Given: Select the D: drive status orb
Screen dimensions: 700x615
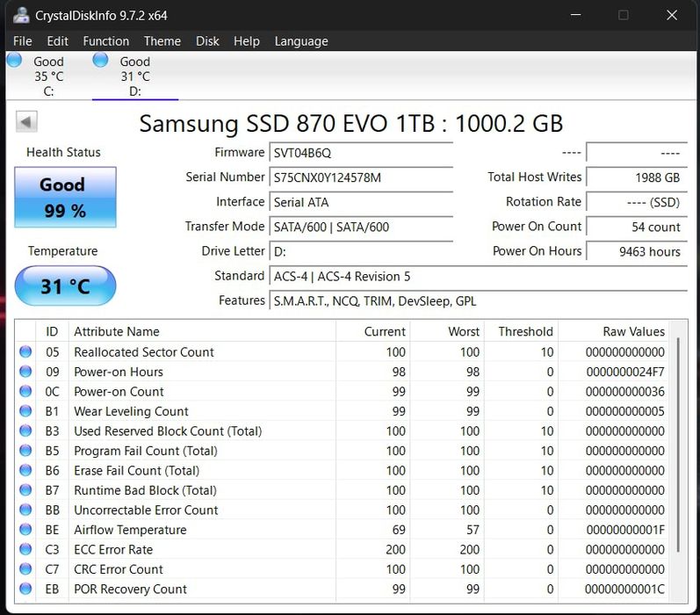Looking at the screenshot, I should 100,60.
